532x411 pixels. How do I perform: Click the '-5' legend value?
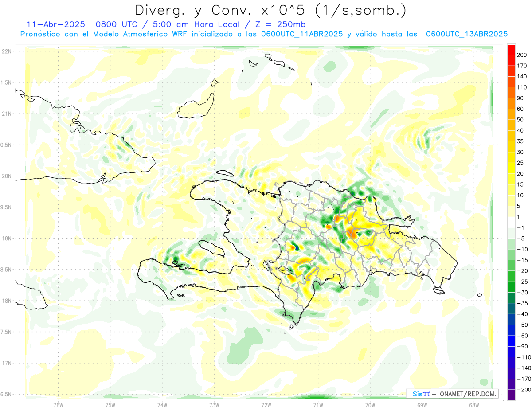click(521, 239)
